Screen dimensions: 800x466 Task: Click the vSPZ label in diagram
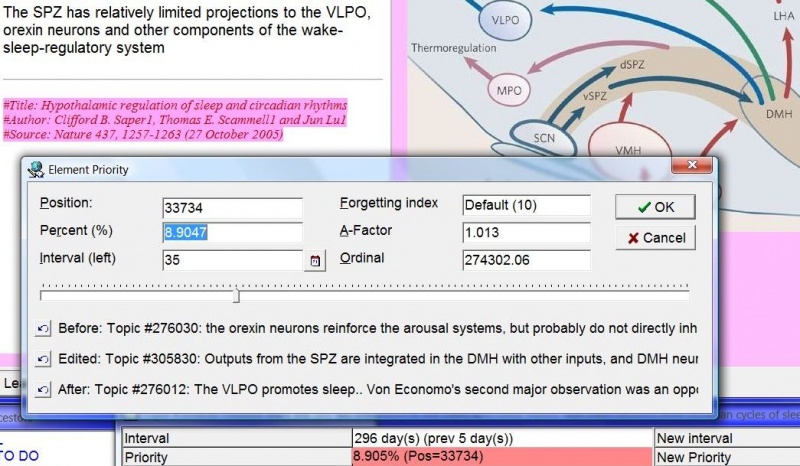click(594, 95)
